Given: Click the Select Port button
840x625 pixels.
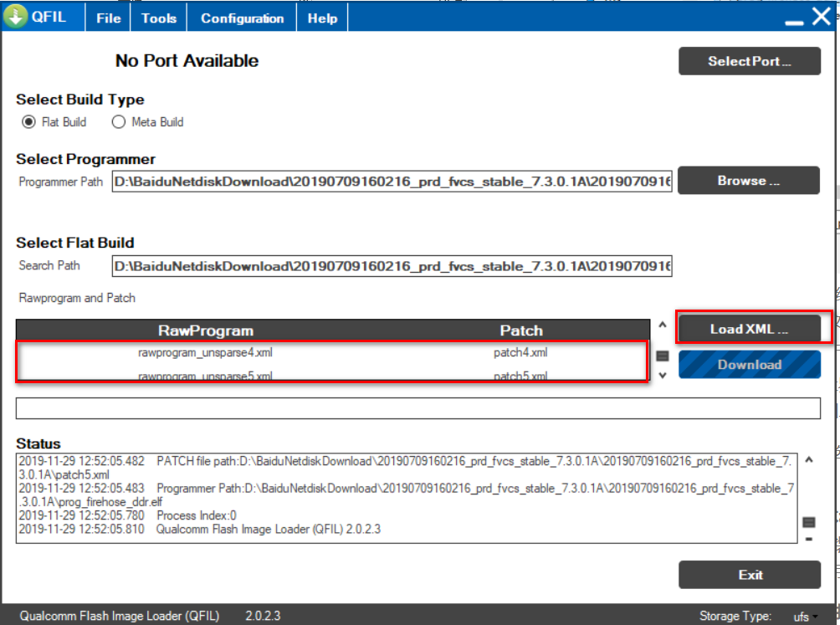Looking at the screenshot, I should (x=750, y=61).
